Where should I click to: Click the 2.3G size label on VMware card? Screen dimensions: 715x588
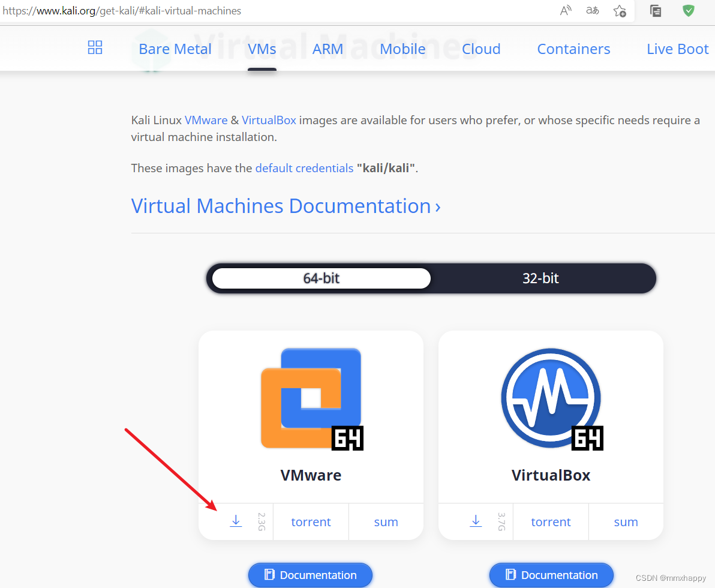tap(262, 522)
